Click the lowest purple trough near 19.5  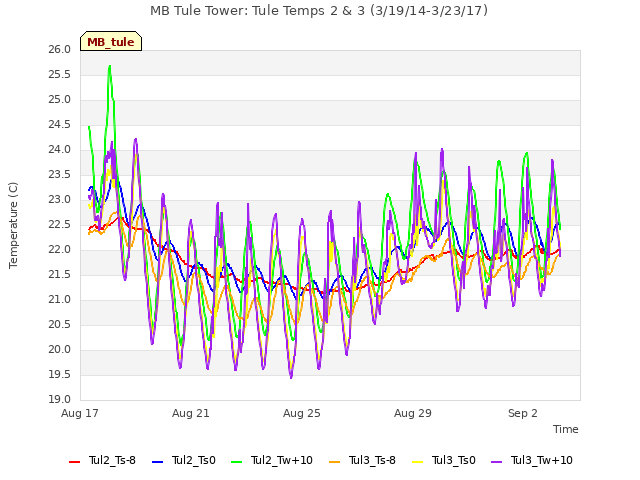[x=291, y=377]
